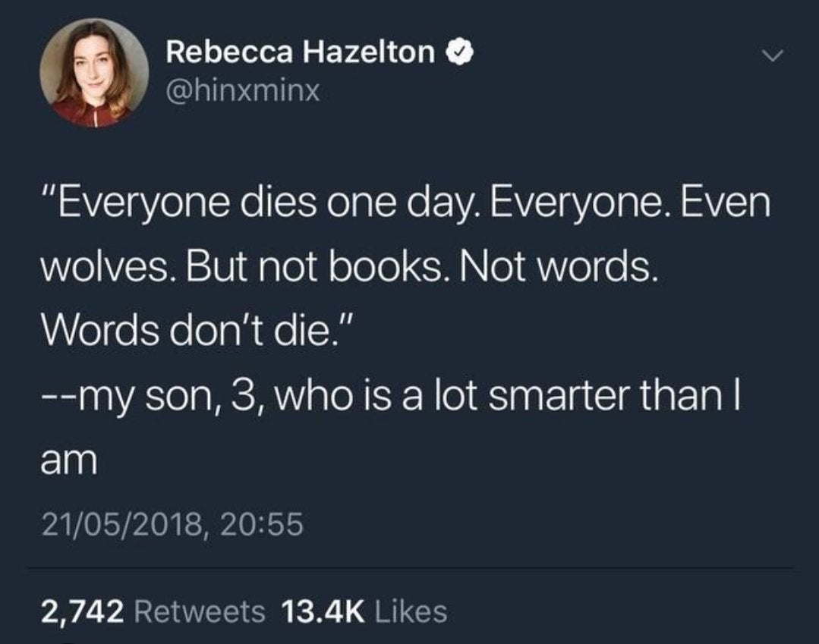Click the word "am" ending the tweet
Image resolution: width=819 pixels, height=644 pixels.
[x=68, y=463]
